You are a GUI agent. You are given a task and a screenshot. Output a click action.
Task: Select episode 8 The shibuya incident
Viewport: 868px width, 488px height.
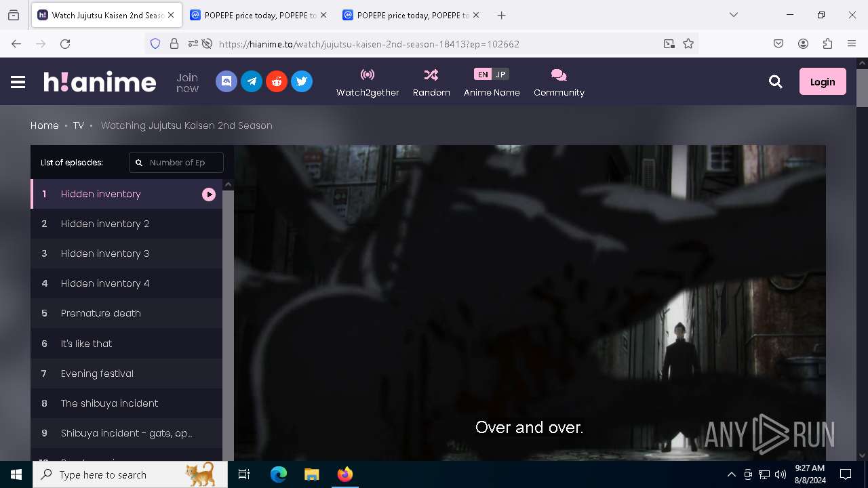coord(126,403)
